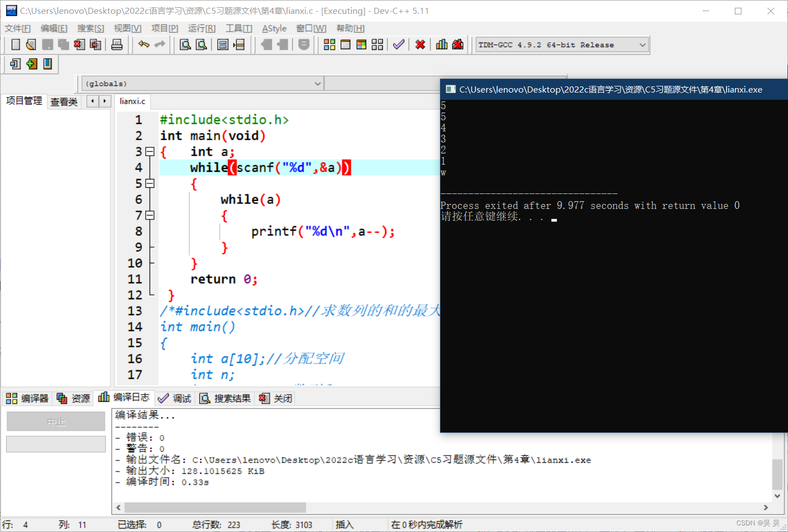
Task: Start debugging with the purple checkmark icon
Action: coord(398,44)
